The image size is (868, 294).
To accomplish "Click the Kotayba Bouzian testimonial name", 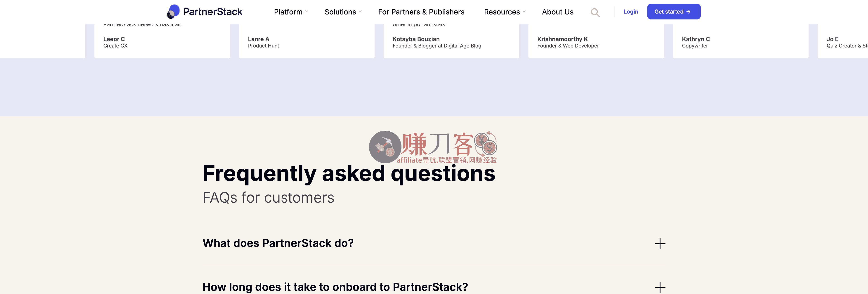I will 416,39.
